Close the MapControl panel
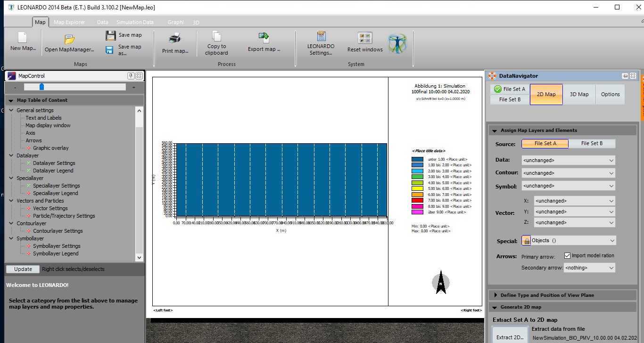Screen dimensions: 644x343 [x=139, y=76]
